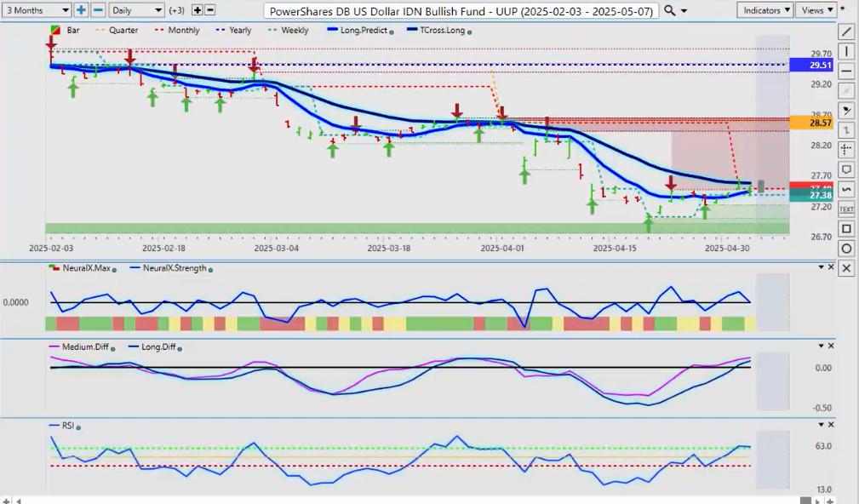The width and height of the screenshot is (859, 504).
Task: Open the 3 Months time span dropdown
Action: [x=37, y=10]
